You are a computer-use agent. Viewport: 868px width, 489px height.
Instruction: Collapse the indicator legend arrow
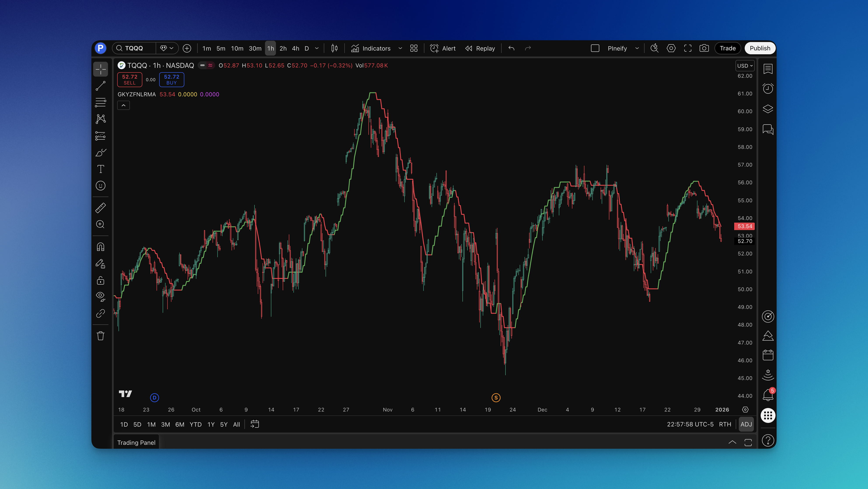[x=123, y=105]
